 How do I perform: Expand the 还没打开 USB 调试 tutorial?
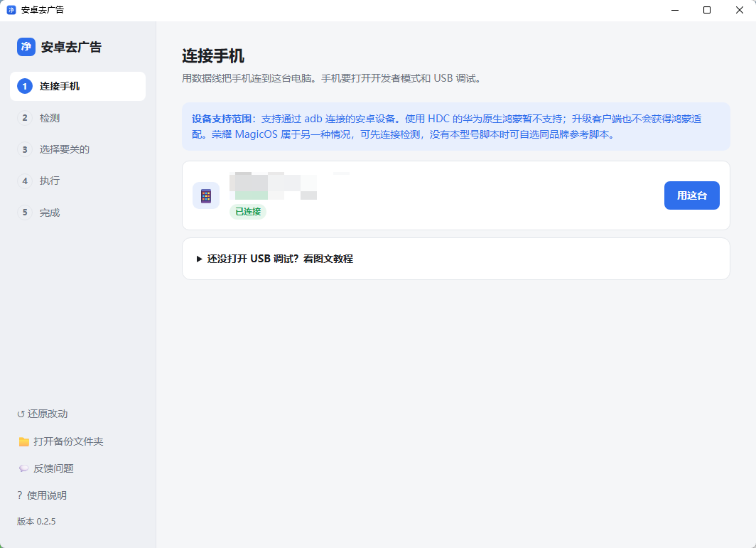click(275, 259)
